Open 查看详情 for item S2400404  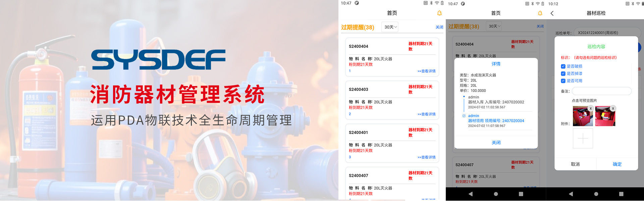click(426, 71)
